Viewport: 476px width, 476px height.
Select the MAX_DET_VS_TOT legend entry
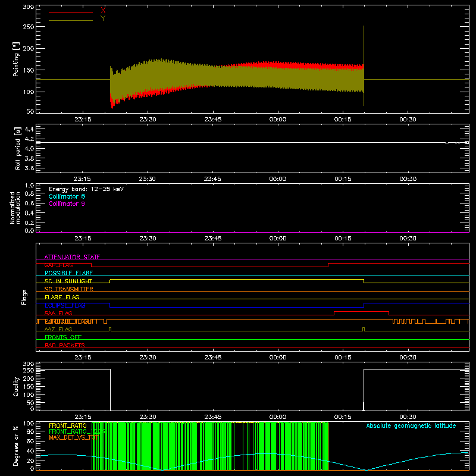coord(74,437)
